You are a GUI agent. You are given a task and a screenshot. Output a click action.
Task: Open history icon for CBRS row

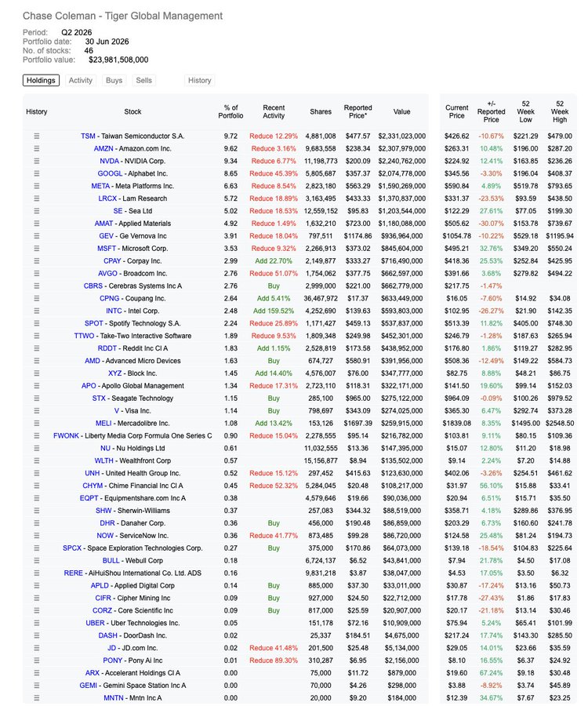pos(36,286)
